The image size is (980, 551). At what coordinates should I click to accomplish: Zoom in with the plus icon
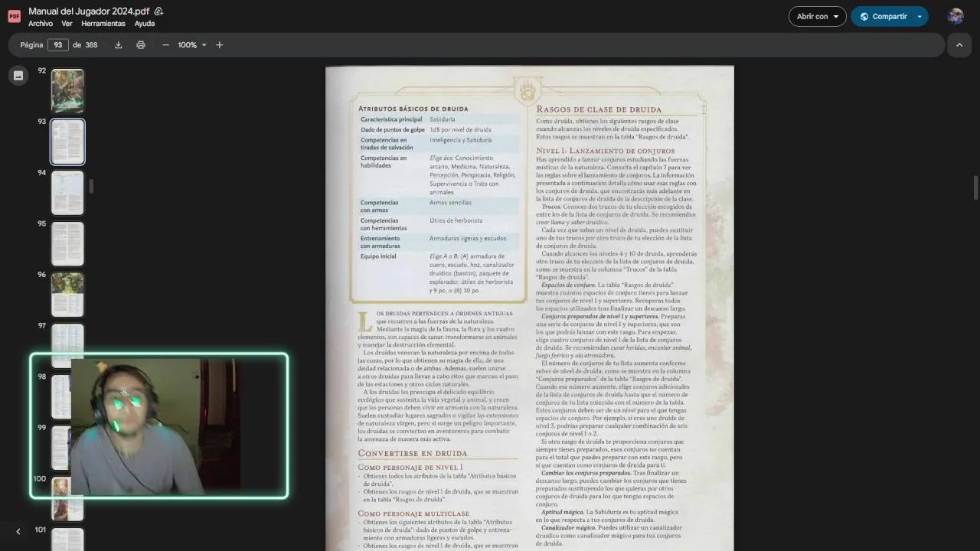tap(220, 45)
